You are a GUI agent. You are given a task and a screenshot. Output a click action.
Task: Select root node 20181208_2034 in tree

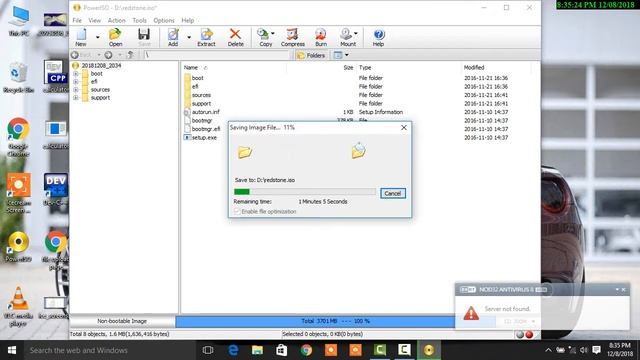[101, 65]
